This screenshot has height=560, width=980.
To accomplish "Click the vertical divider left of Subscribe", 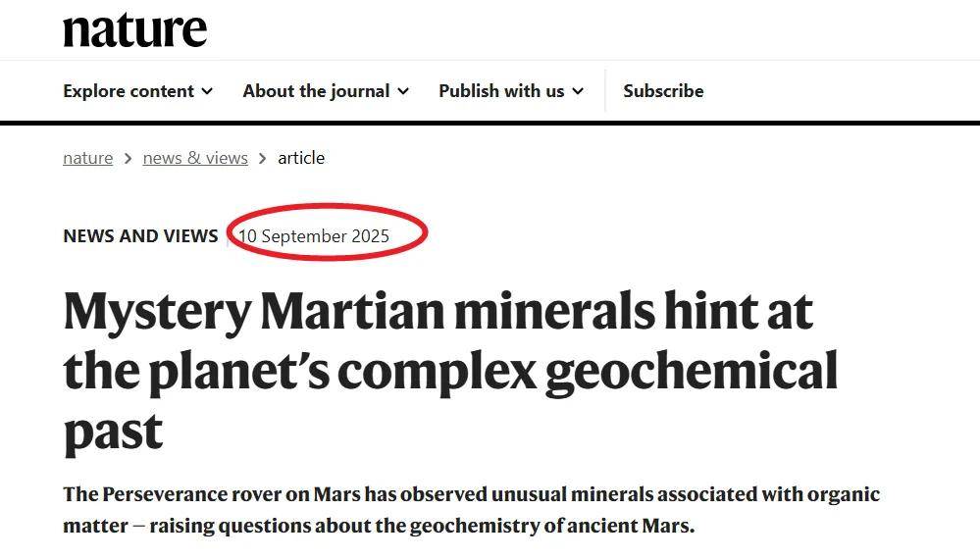I will pos(605,91).
